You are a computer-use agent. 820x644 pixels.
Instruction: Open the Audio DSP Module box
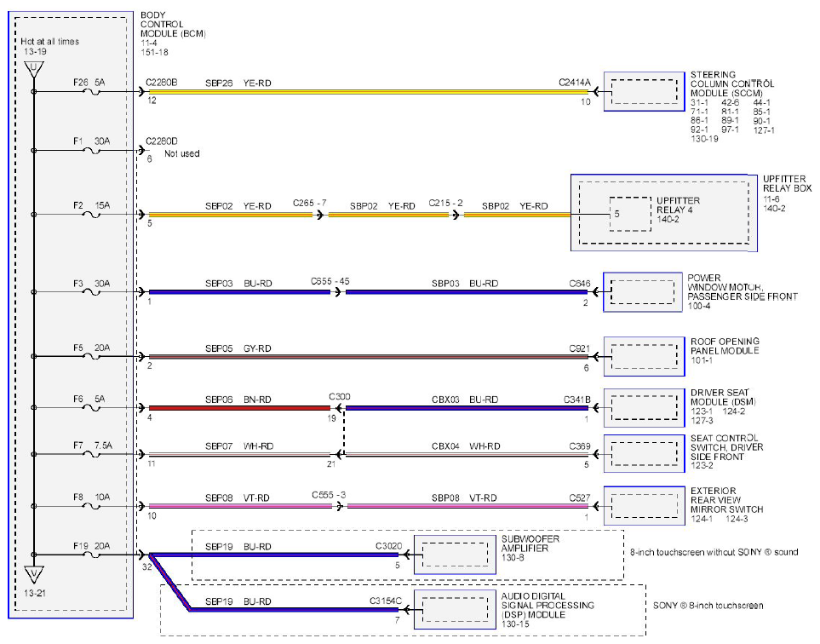[x=455, y=609]
